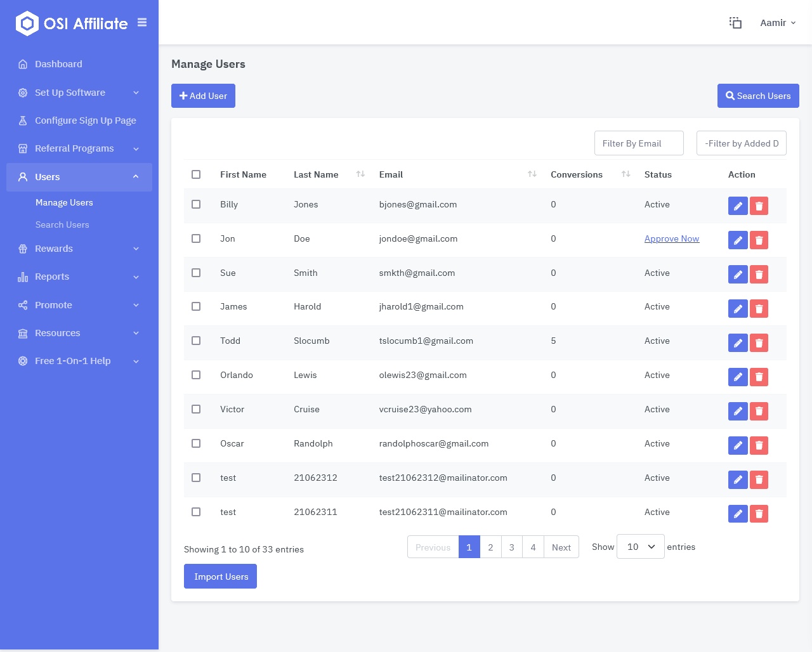Check the checkbox next to Sue Smith
Viewport: 812px width, 652px height.
[196, 272]
